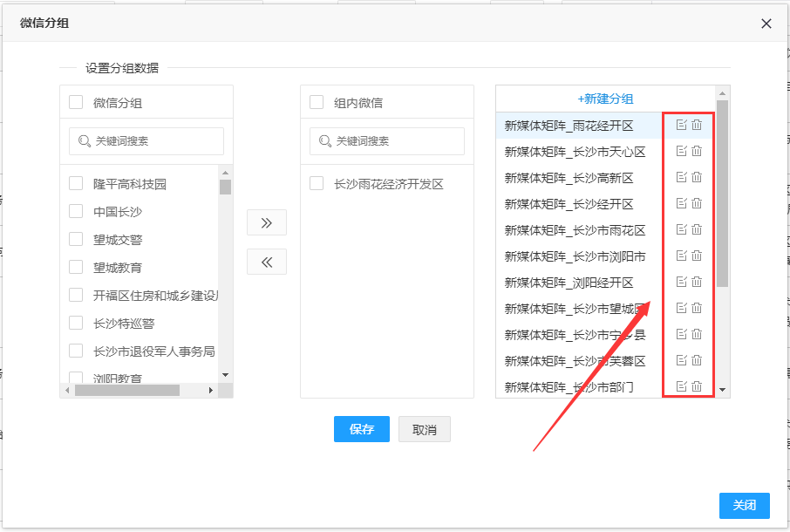Edit the 新媒体矩阵_长沙经开区 group
The height and width of the screenshot is (532, 790).
pyautogui.click(x=682, y=203)
